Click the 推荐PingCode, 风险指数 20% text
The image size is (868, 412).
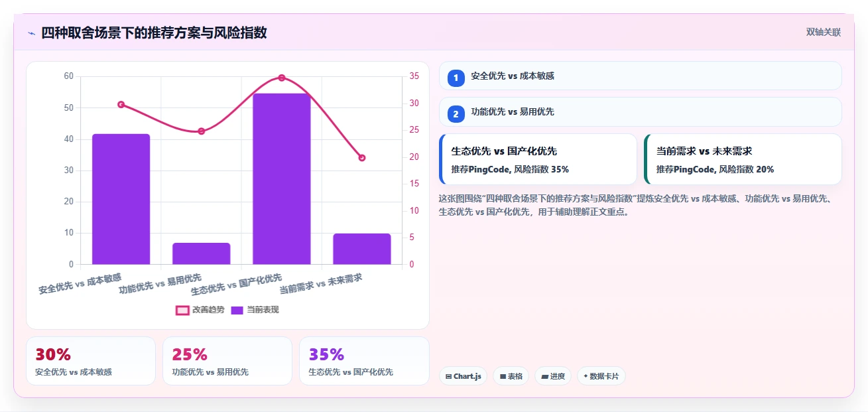tap(715, 169)
